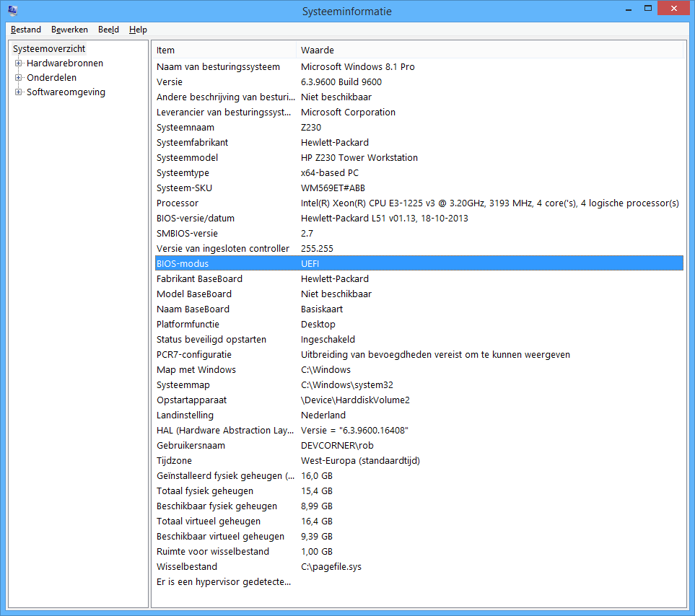Expand the Softwareomgeving tree node
This screenshot has height=616, width=695.
point(19,92)
